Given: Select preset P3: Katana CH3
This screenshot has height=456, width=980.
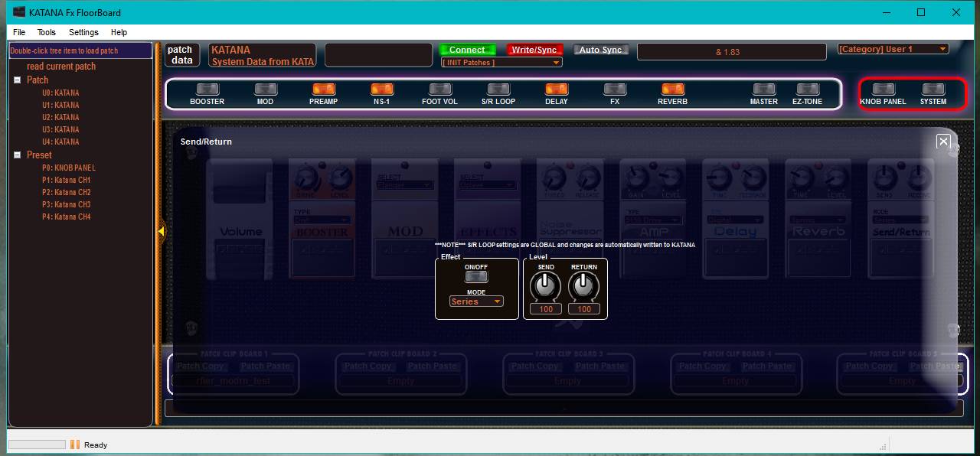Looking at the screenshot, I should point(67,204).
